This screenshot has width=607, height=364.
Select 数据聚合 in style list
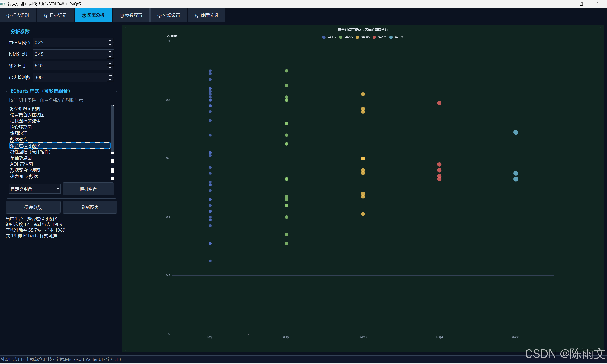[x=60, y=139]
